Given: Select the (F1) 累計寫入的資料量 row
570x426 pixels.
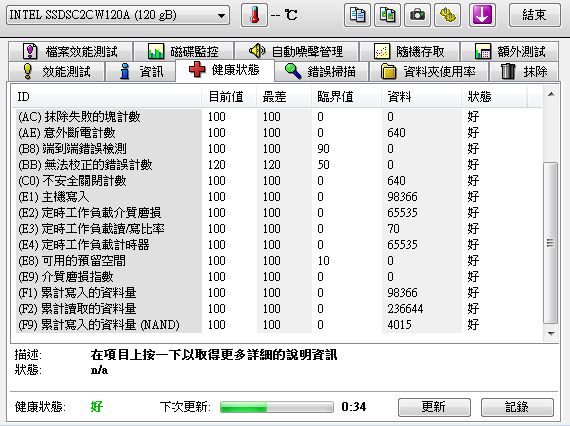Looking at the screenshot, I should tap(278, 293).
